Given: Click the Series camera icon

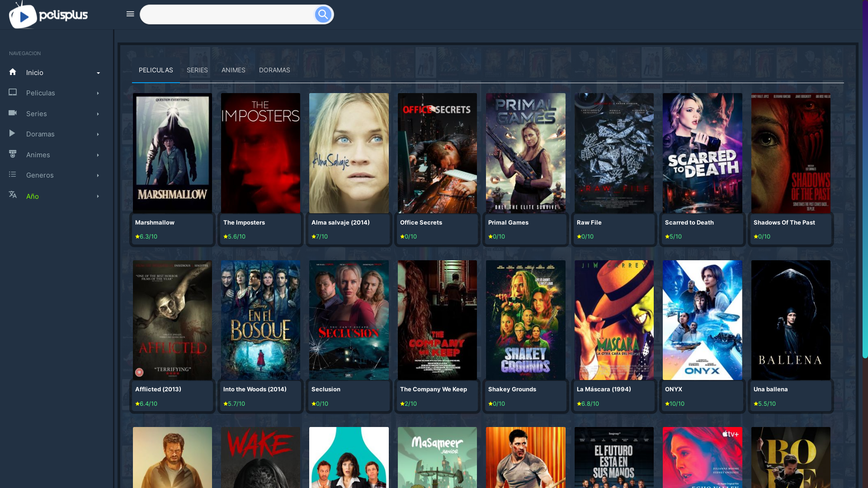Looking at the screenshot, I should (13, 113).
